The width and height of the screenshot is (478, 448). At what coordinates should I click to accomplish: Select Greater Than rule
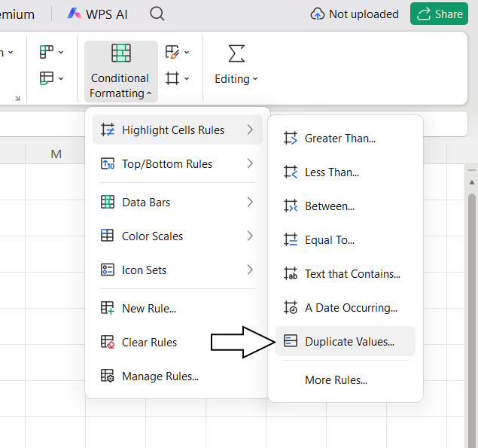point(346,138)
